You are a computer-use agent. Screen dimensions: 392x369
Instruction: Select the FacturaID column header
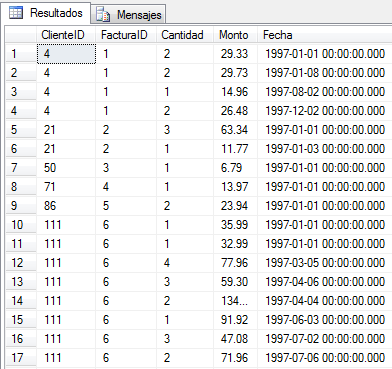pos(126,35)
